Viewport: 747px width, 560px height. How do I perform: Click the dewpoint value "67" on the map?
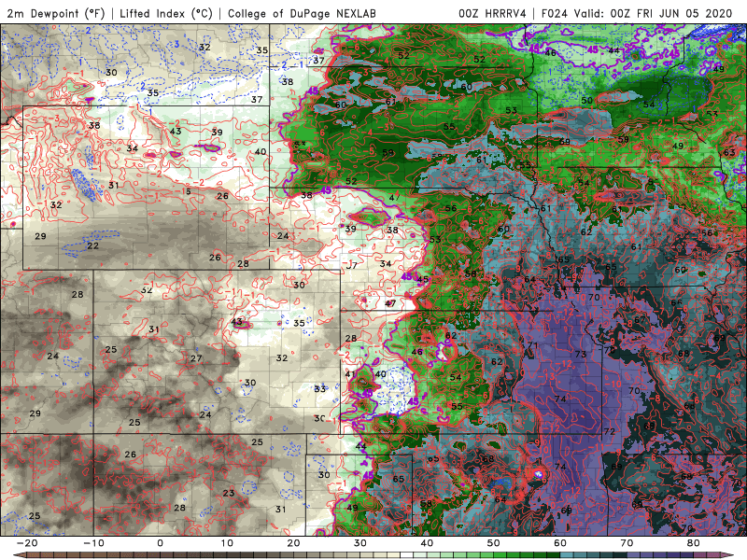(x=640, y=319)
